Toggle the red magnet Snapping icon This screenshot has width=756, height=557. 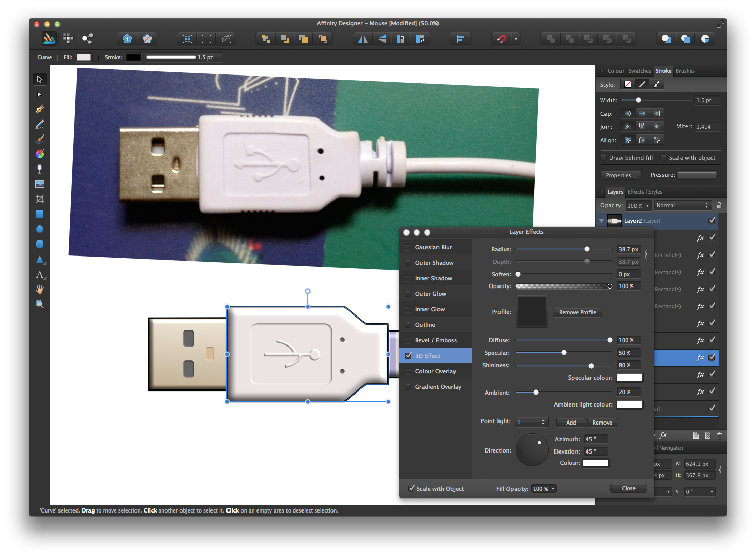tap(501, 39)
